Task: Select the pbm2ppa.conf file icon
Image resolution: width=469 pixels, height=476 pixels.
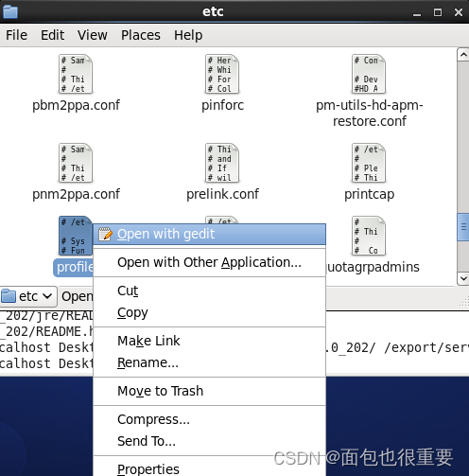Action: [76, 74]
